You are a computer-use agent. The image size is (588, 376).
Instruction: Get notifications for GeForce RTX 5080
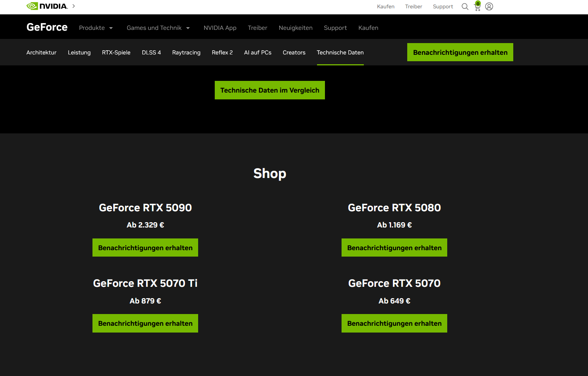(394, 248)
